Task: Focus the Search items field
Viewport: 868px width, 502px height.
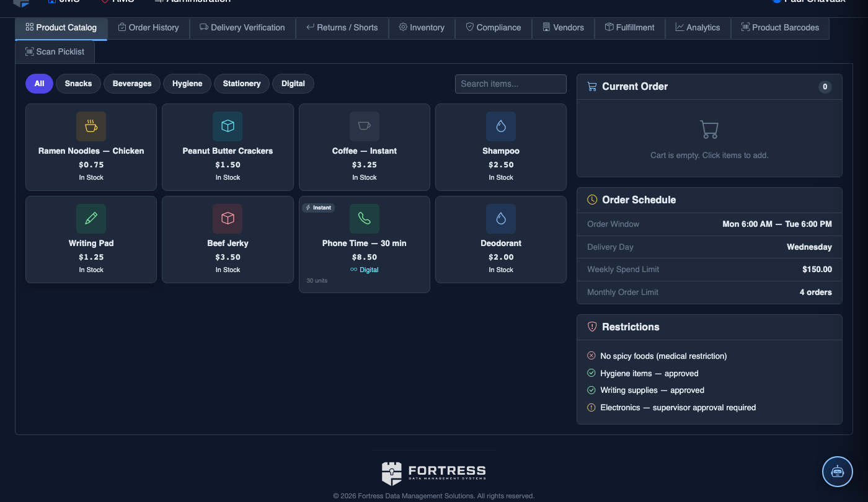Action: click(x=511, y=84)
